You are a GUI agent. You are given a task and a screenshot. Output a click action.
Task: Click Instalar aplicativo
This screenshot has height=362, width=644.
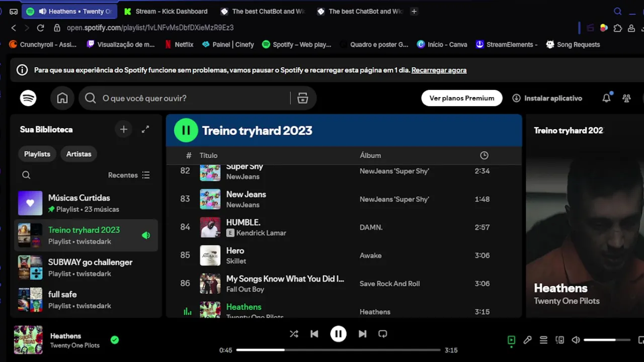click(547, 98)
